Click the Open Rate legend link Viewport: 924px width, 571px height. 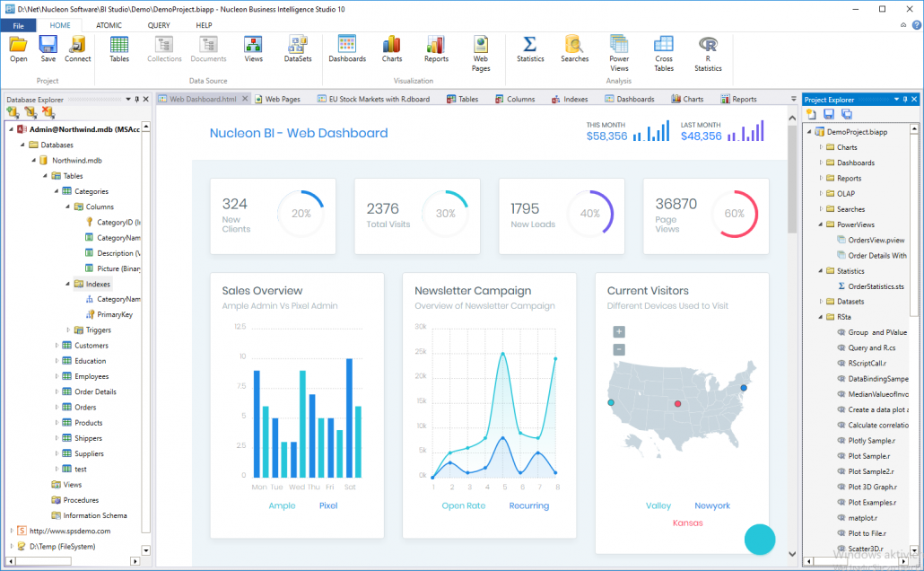[x=464, y=505]
